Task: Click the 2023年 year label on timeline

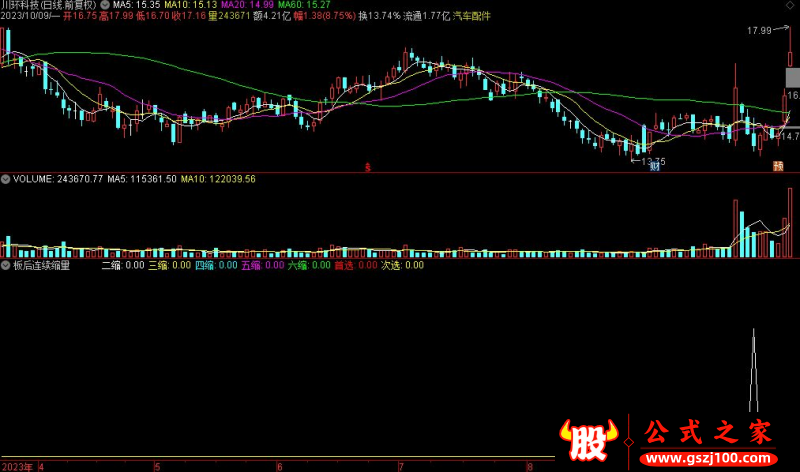Action: [15, 466]
